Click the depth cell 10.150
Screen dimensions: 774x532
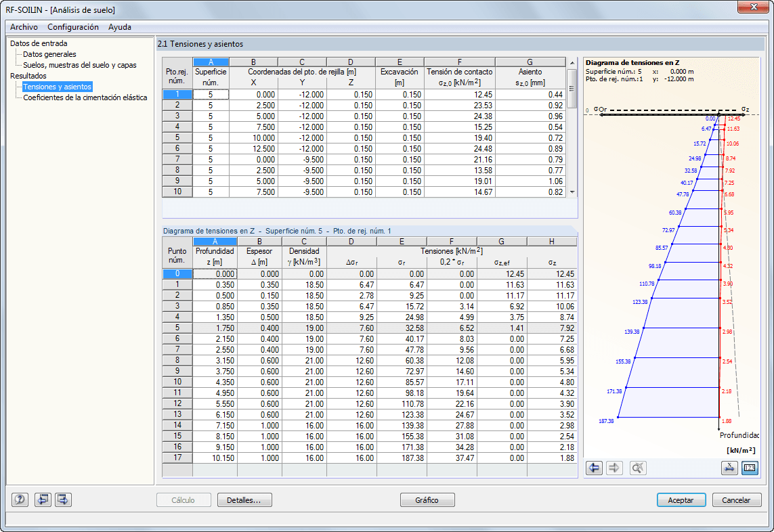point(215,458)
